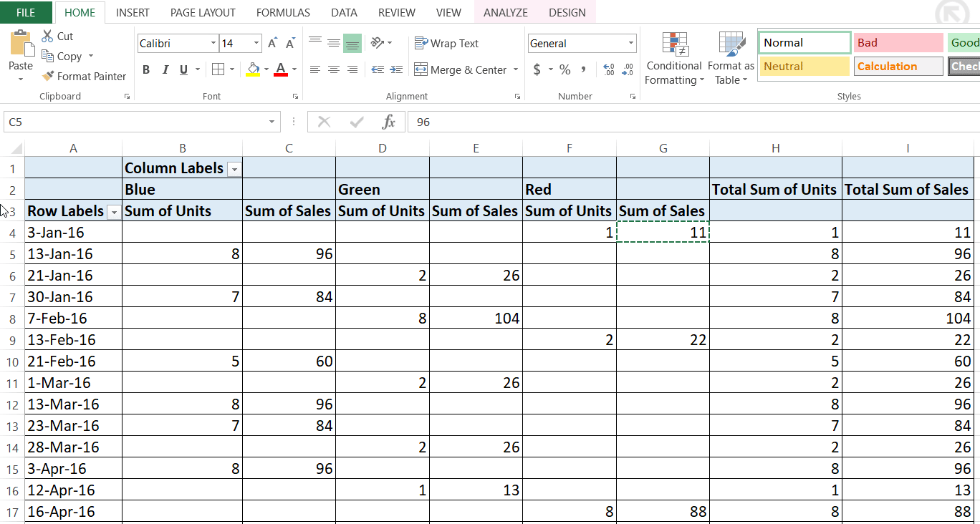Click the Paste clipboard icon
This screenshot has height=524, width=980.
[x=21, y=43]
